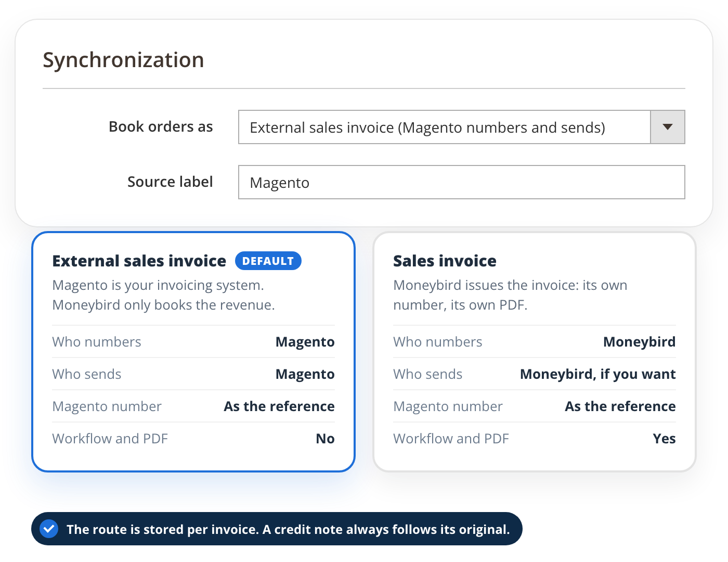Click Workflow and PDF label in External card
The height and width of the screenshot is (562, 728).
[x=110, y=439]
